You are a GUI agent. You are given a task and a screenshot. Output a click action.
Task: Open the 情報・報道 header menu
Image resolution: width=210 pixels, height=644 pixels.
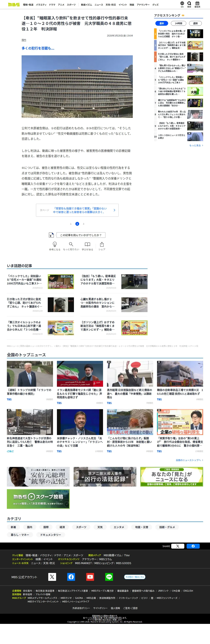click(28, 5)
